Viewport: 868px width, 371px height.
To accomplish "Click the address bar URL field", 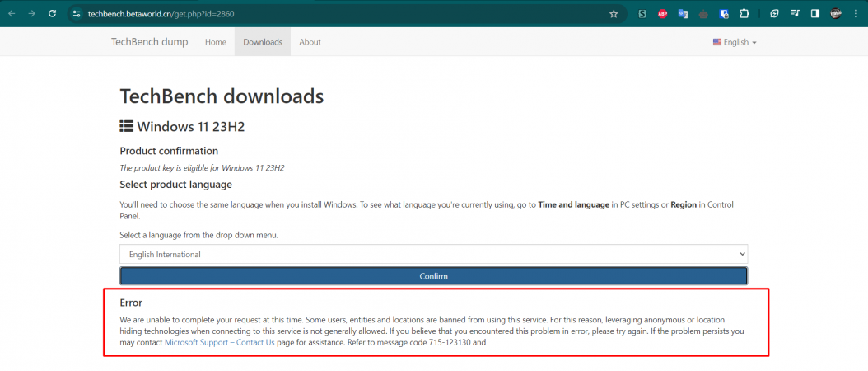I will [343, 14].
